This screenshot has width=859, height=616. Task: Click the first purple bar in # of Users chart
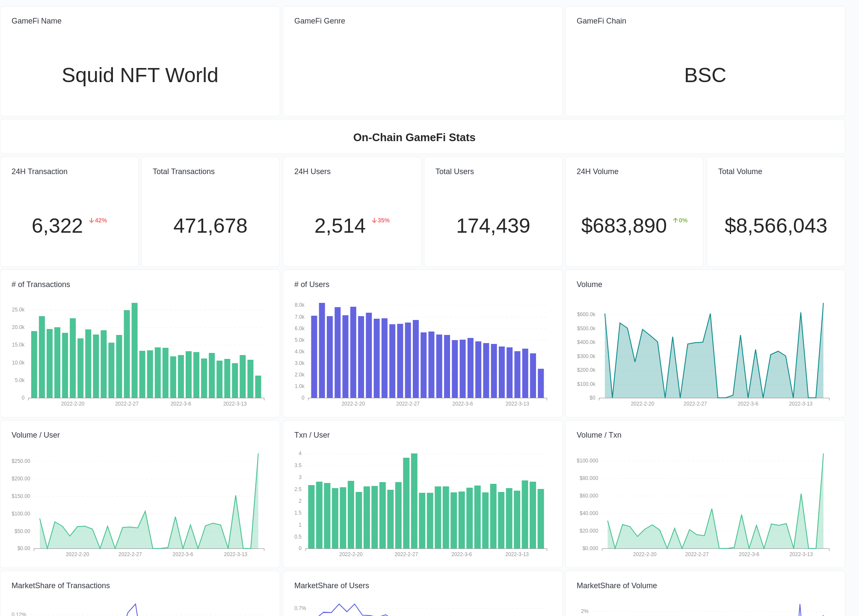[x=314, y=355]
